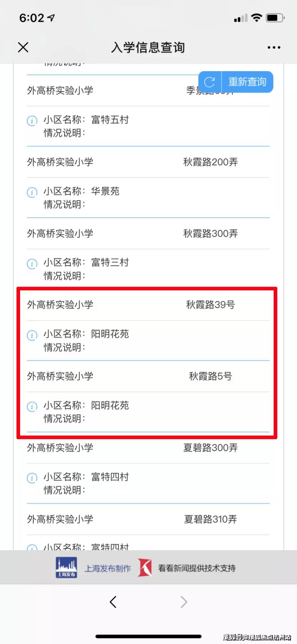Tap the info icon beside 华景苑

pyautogui.click(x=32, y=192)
